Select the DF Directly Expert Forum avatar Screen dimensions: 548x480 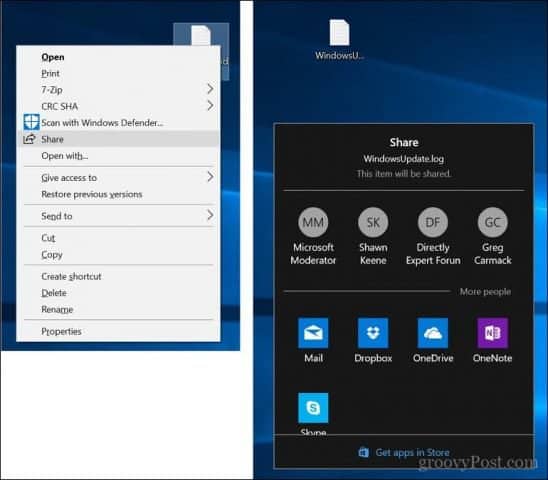[433, 222]
